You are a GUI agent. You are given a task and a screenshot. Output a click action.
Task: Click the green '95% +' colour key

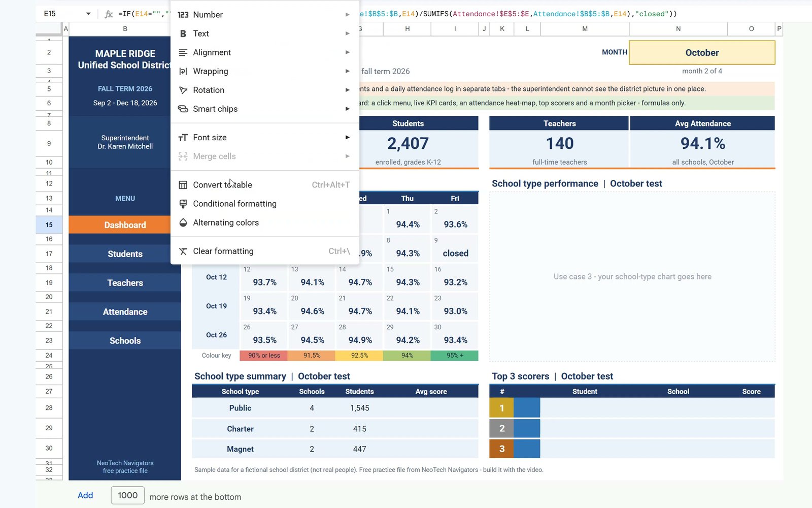455,356
